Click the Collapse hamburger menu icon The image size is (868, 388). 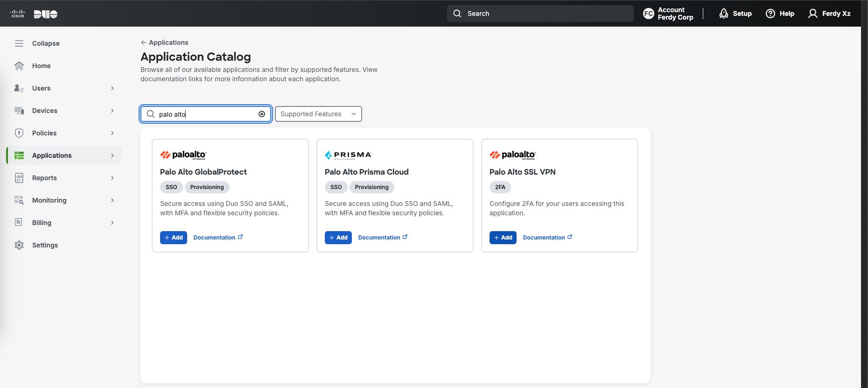pyautogui.click(x=19, y=43)
